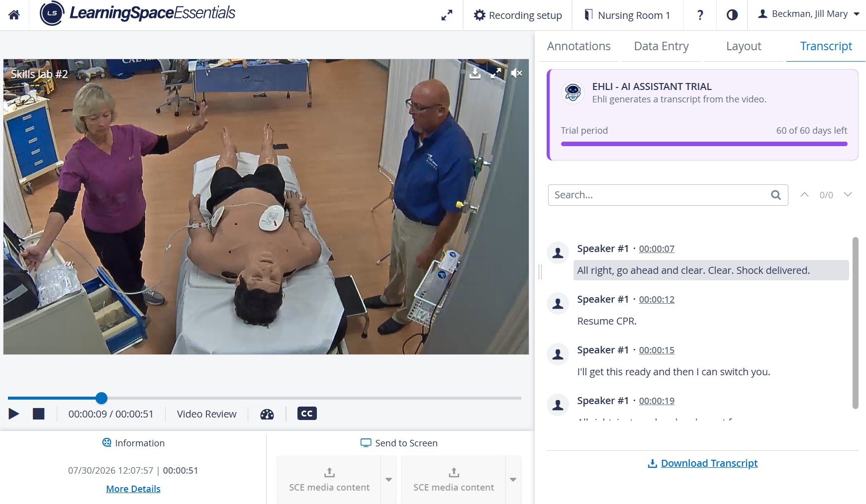Switch to the Data Entry tab

pos(661,46)
